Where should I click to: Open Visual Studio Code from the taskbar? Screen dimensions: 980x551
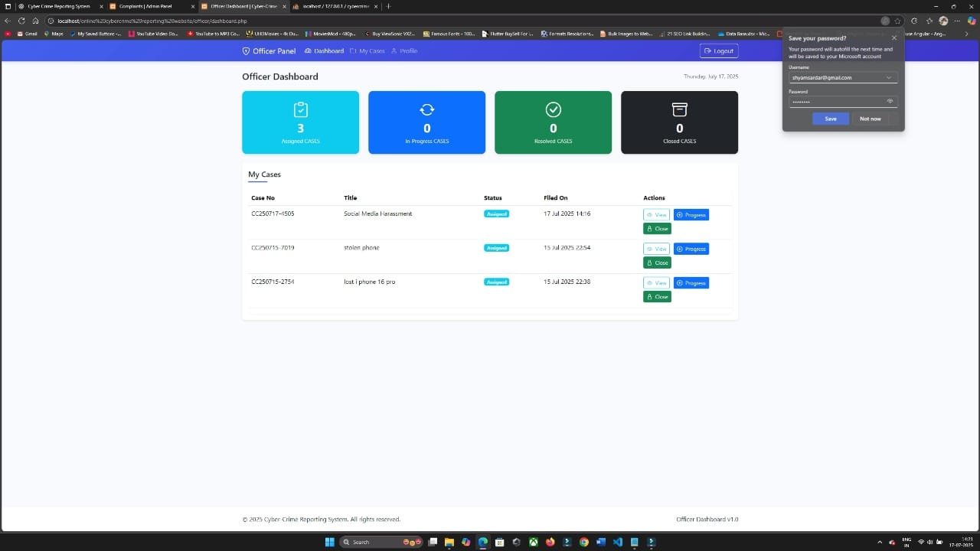tap(617, 542)
